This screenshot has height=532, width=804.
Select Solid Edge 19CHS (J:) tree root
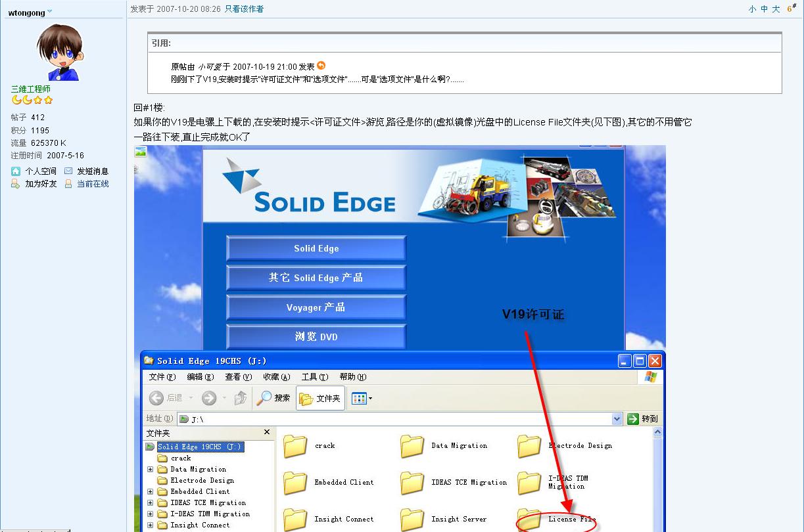[x=201, y=447]
